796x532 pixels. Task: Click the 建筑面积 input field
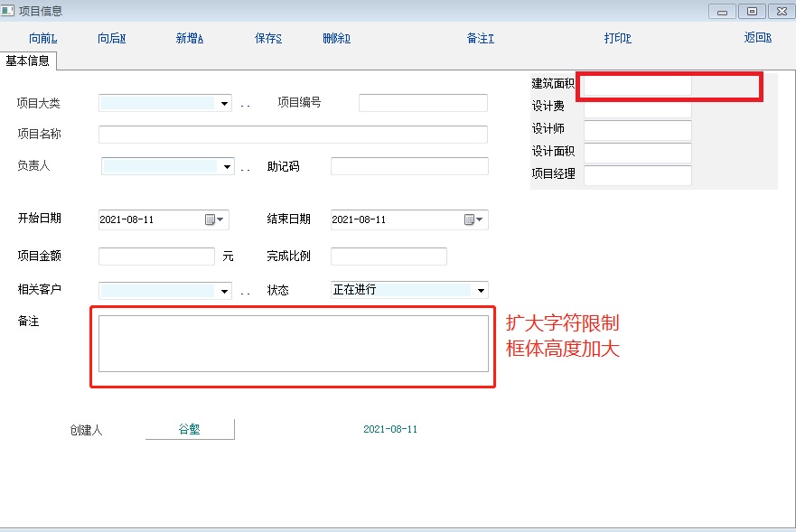tap(637, 86)
